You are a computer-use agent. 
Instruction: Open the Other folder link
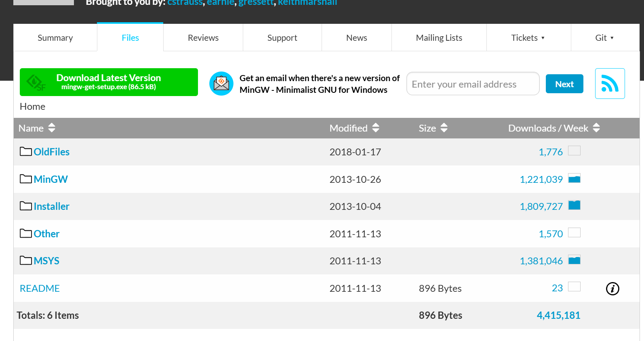click(x=46, y=234)
